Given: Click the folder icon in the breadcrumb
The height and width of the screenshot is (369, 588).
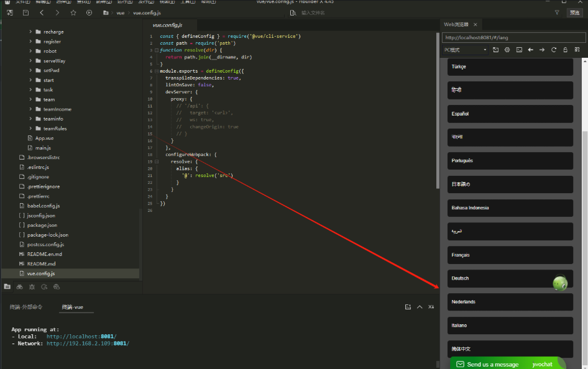Looking at the screenshot, I should [x=106, y=13].
